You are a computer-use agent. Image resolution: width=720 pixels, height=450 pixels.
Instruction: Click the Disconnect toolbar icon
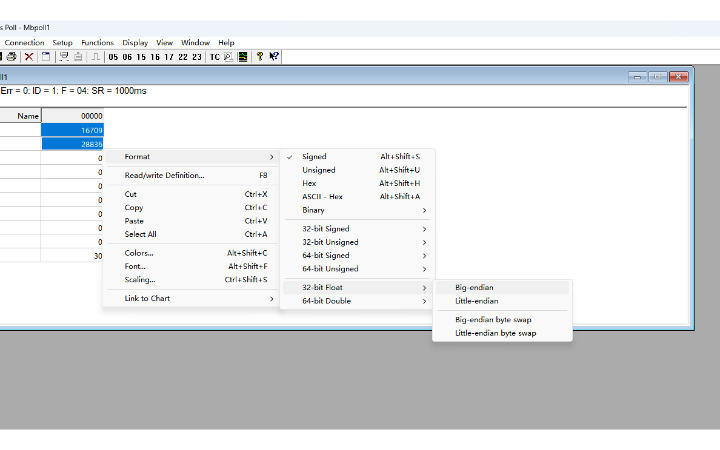[x=78, y=56]
